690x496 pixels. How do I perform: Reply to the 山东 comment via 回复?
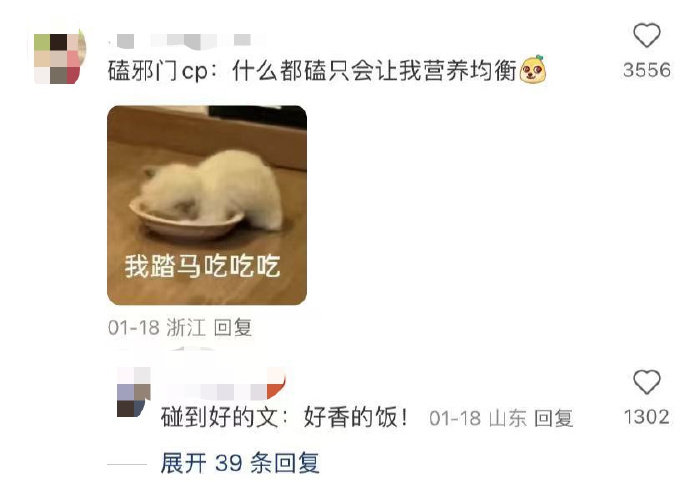coord(553,418)
